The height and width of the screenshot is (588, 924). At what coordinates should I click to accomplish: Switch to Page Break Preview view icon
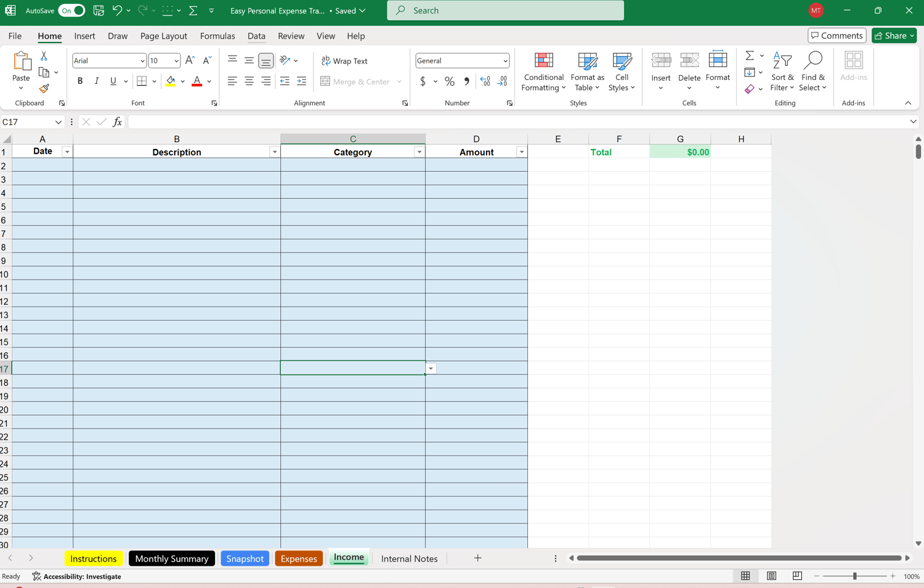(x=797, y=576)
